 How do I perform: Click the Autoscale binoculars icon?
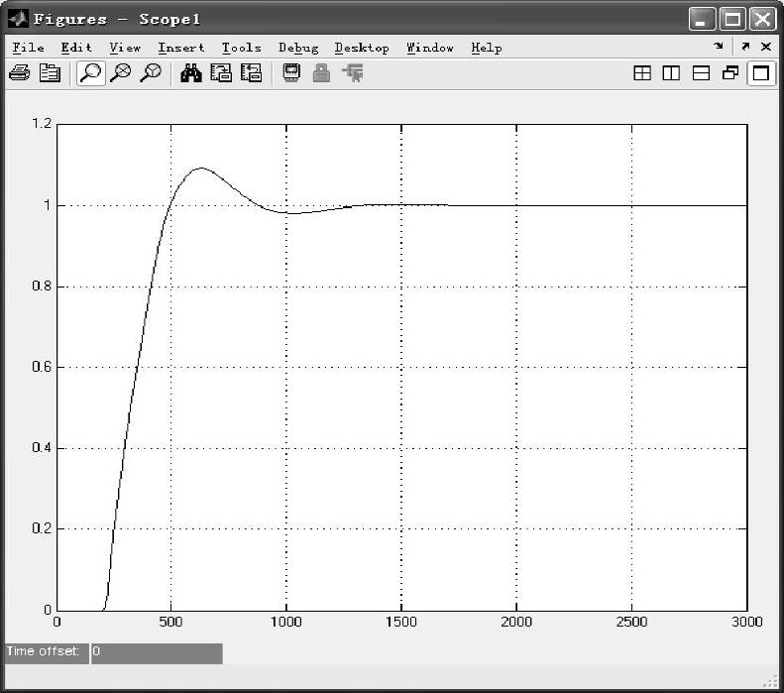pos(191,73)
